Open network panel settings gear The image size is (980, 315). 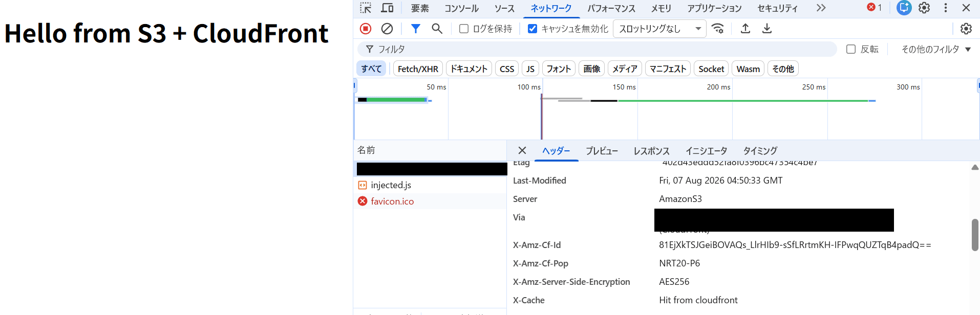[966, 29]
